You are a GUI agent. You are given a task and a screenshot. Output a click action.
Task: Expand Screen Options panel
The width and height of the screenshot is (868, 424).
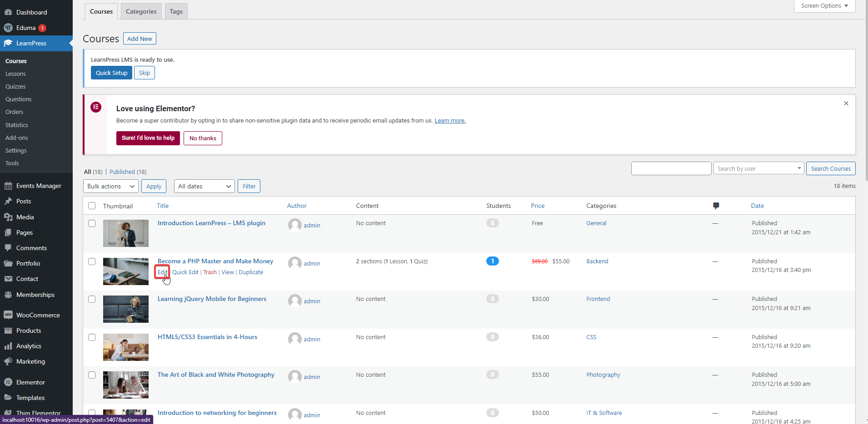pos(824,6)
